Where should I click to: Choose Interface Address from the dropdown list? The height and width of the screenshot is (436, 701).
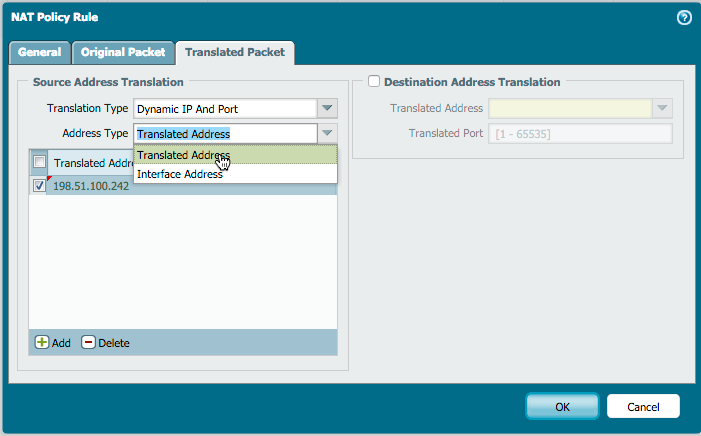(x=235, y=174)
